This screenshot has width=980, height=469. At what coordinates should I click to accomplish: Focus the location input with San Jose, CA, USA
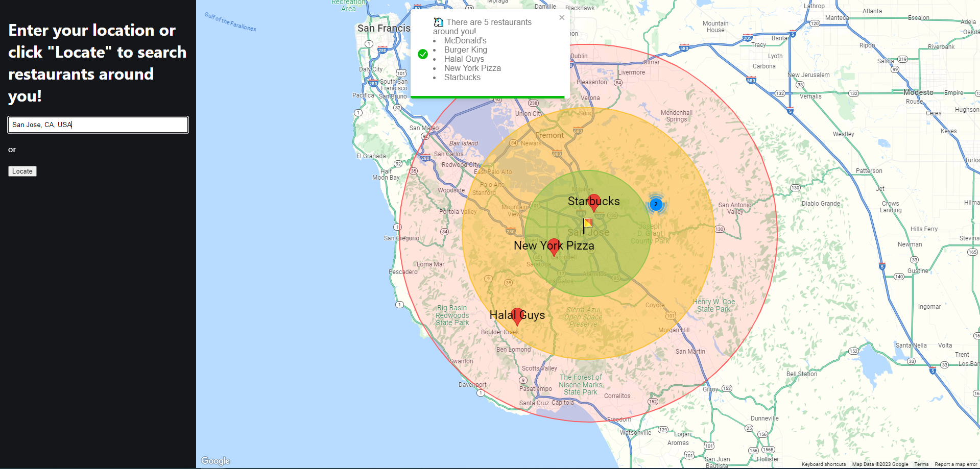tap(98, 125)
